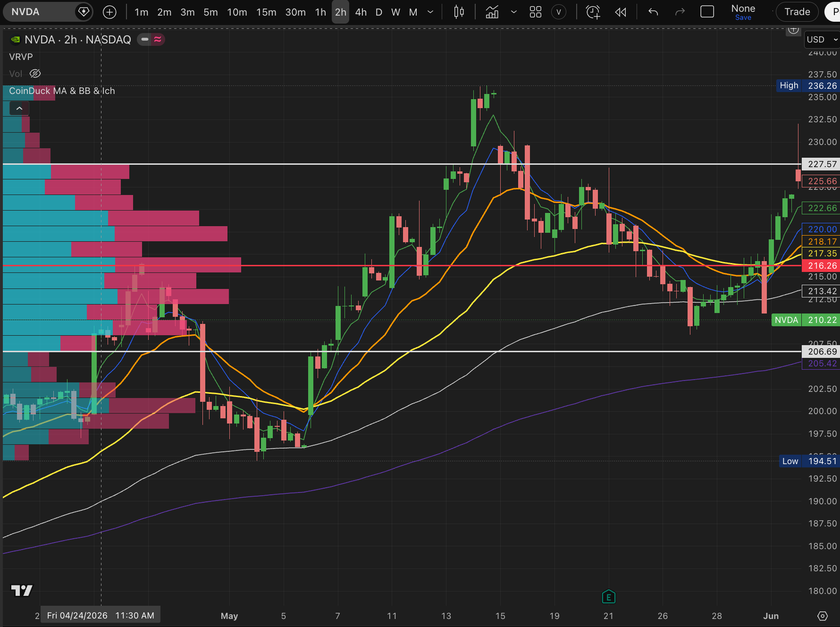Switch to the 1m timeframe
This screenshot has height=627, width=840.
[x=141, y=12]
